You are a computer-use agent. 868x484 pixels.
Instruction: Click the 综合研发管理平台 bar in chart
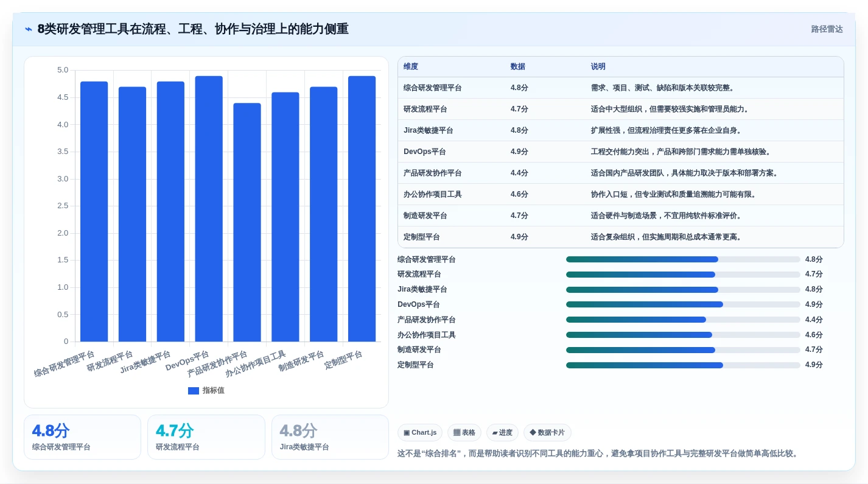(x=94, y=211)
